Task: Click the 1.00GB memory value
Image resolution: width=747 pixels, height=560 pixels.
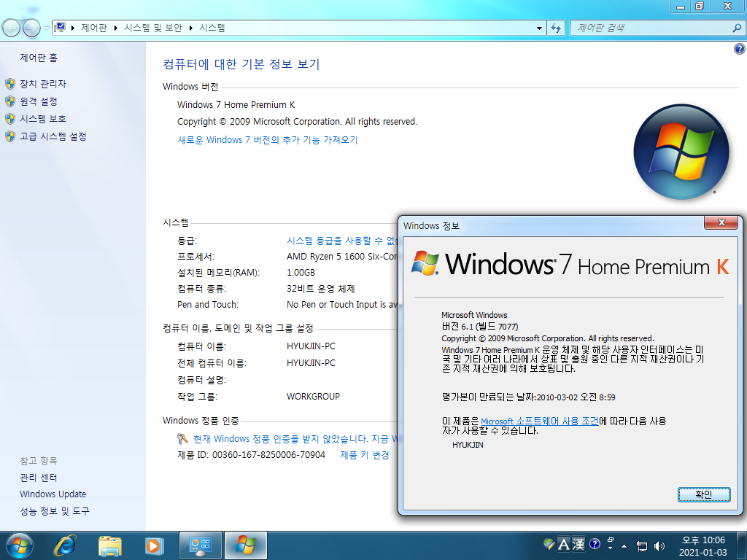Action: (301, 273)
